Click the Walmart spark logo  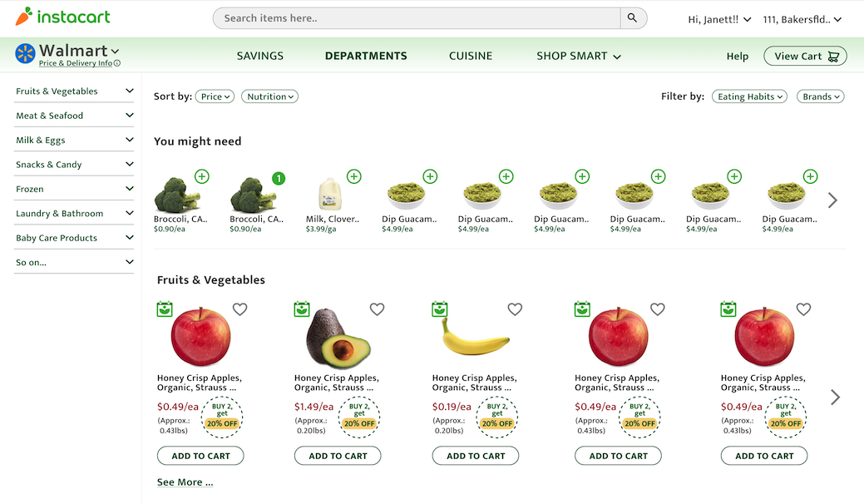[25, 53]
